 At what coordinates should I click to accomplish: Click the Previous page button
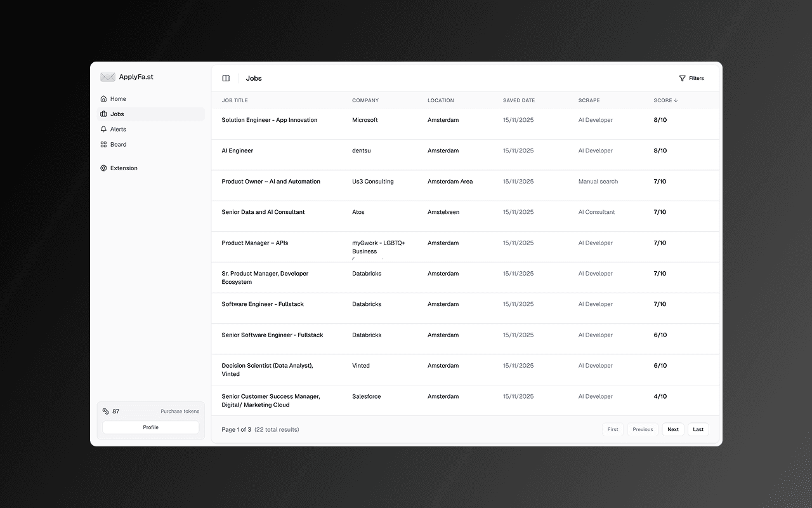[643, 429]
